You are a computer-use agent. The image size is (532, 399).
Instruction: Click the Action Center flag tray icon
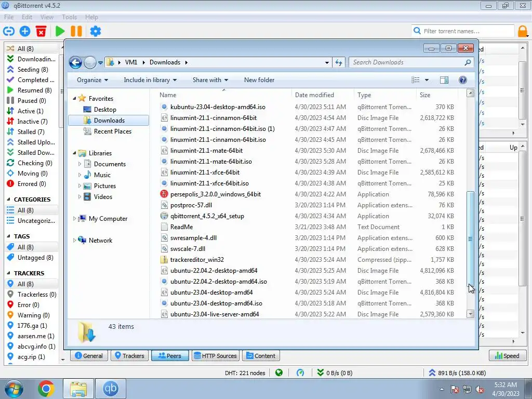click(x=455, y=390)
